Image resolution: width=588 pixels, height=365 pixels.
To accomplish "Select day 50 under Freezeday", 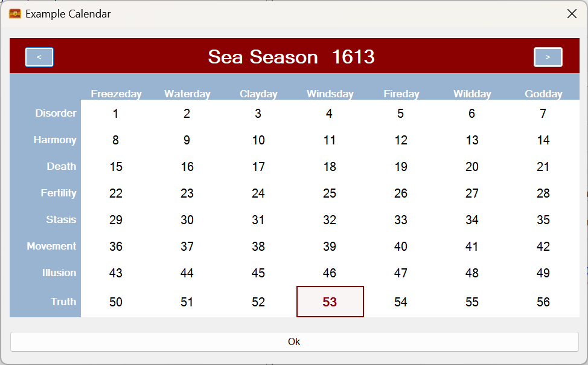I will pos(115,302).
